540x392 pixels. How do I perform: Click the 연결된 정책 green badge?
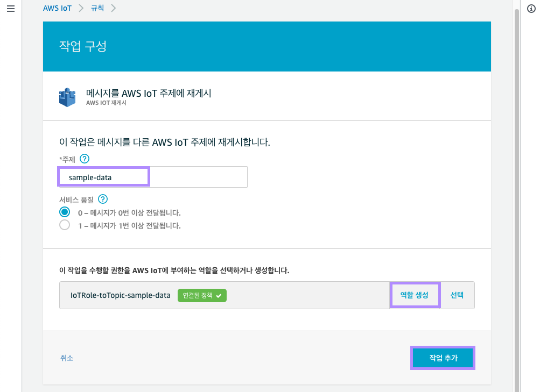[x=202, y=296]
